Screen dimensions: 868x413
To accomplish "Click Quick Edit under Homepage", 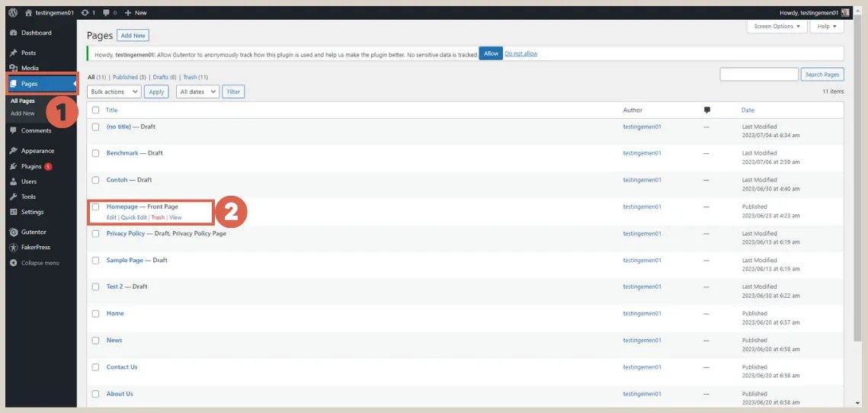I will (134, 218).
